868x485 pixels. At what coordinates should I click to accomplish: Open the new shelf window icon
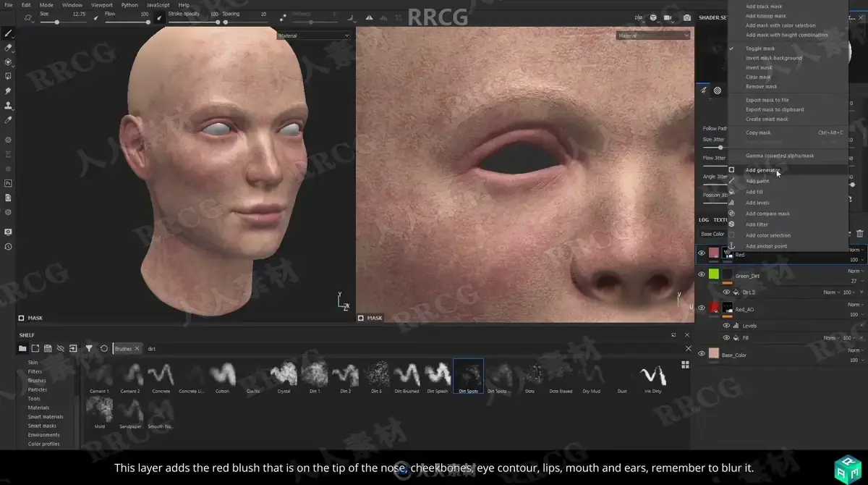(35, 348)
